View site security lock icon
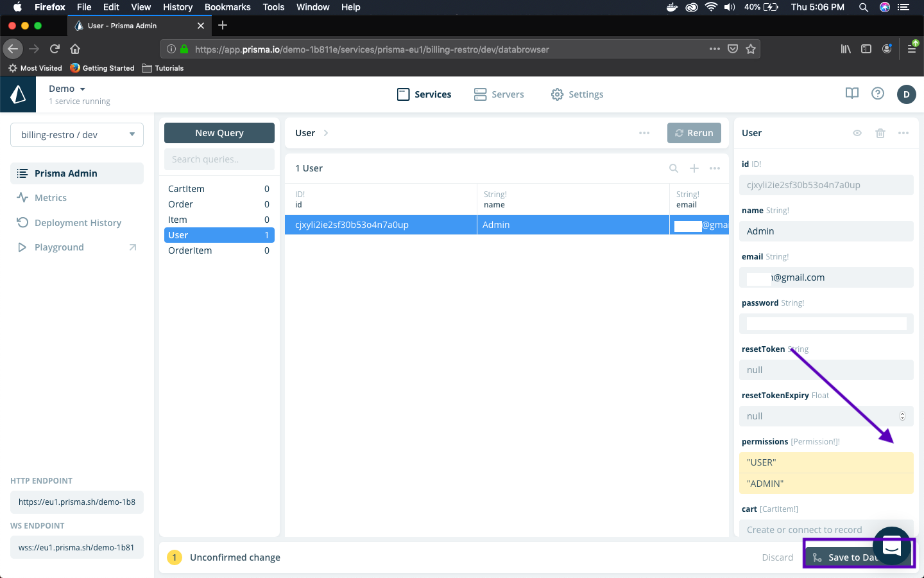This screenshot has height=578, width=924. [x=184, y=49]
